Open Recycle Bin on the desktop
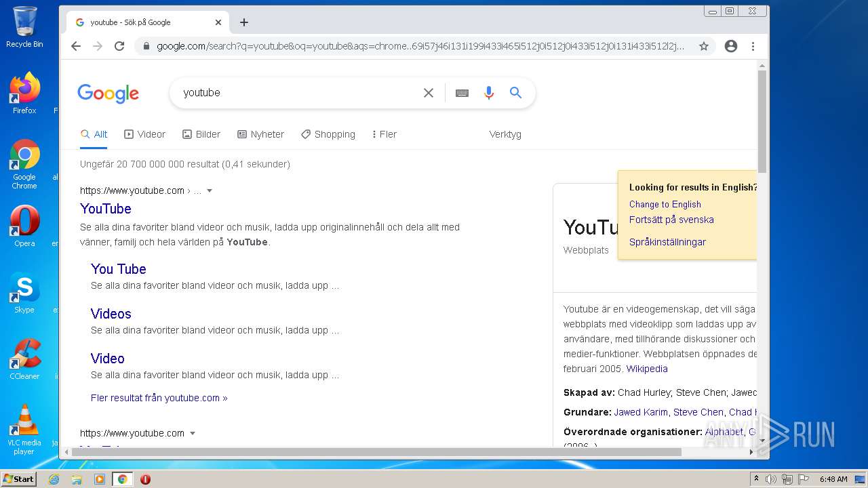The width and height of the screenshot is (868, 488). pyautogui.click(x=24, y=27)
